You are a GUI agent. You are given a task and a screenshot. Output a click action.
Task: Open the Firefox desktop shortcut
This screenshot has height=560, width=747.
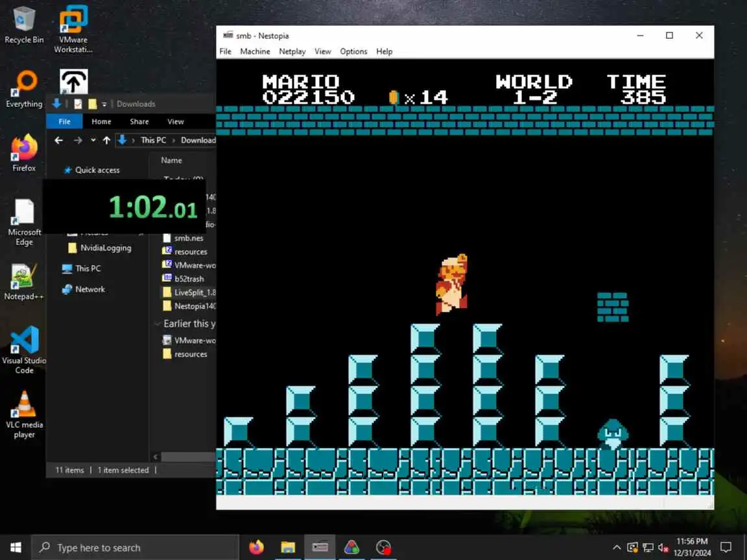click(24, 152)
